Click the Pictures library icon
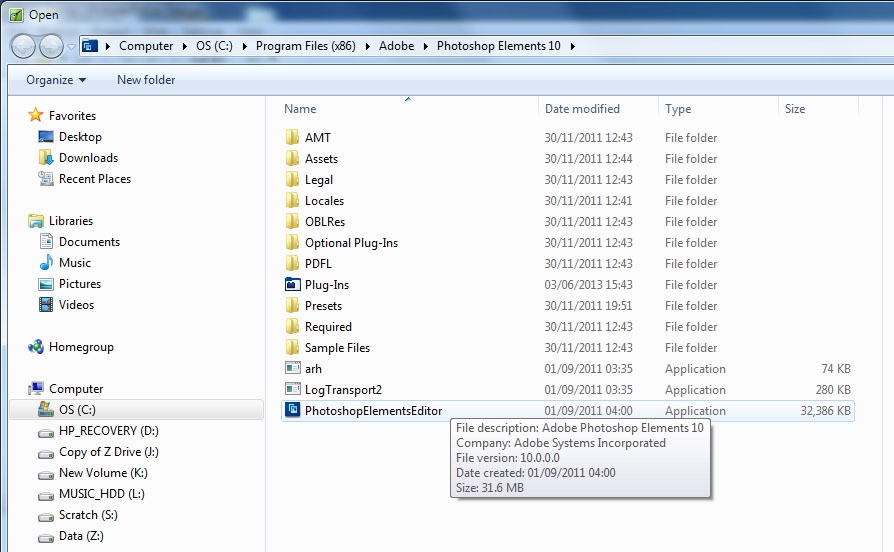Viewport: 894px width, 552px height. coord(46,284)
